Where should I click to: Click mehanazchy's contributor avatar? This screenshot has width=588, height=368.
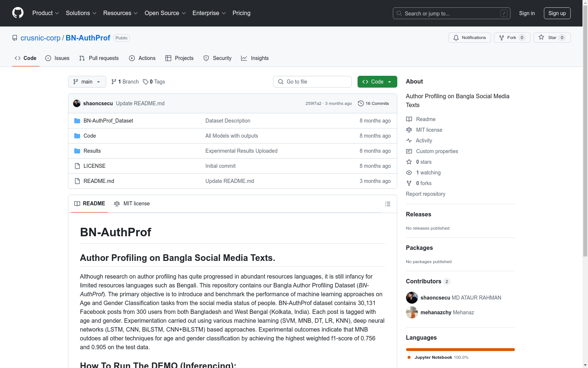[412, 312]
